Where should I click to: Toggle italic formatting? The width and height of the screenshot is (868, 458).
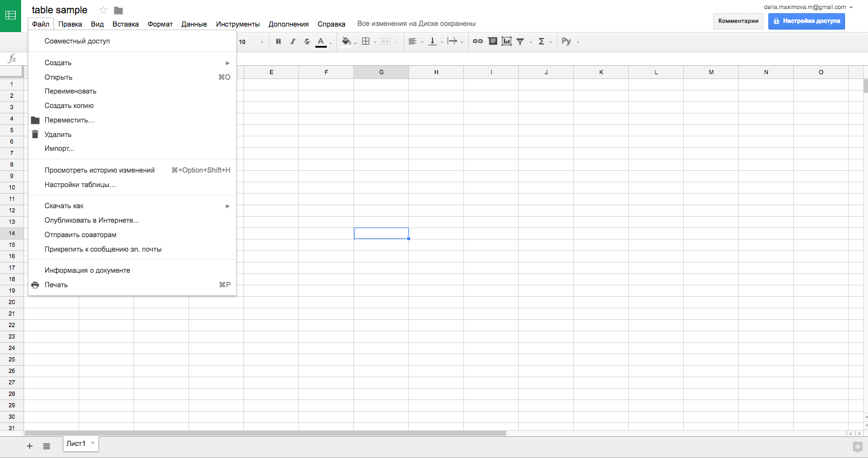(293, 42)
